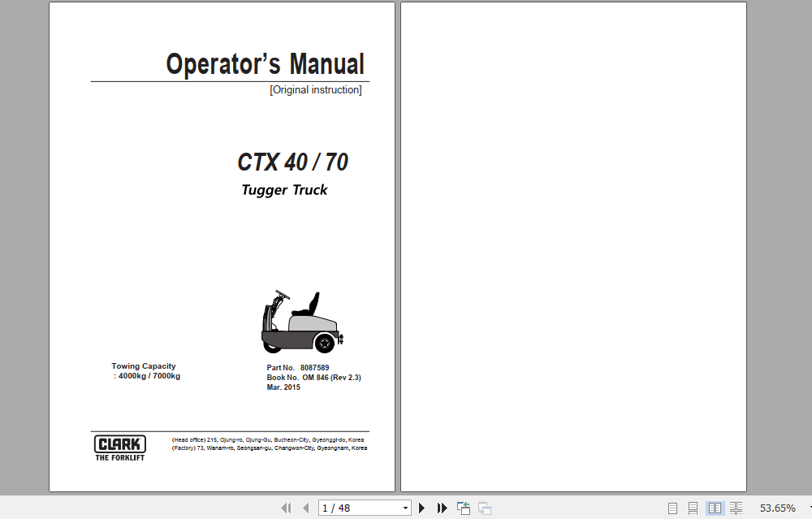
Task: Click the next page arrow
Action: pos(421,508)
